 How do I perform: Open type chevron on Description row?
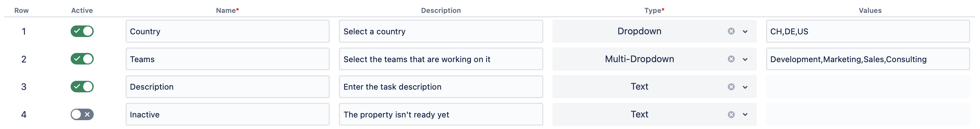coord(745,87)
